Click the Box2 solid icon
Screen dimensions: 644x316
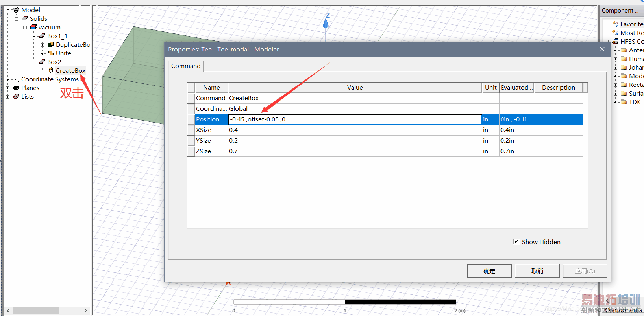coord(42,62)
